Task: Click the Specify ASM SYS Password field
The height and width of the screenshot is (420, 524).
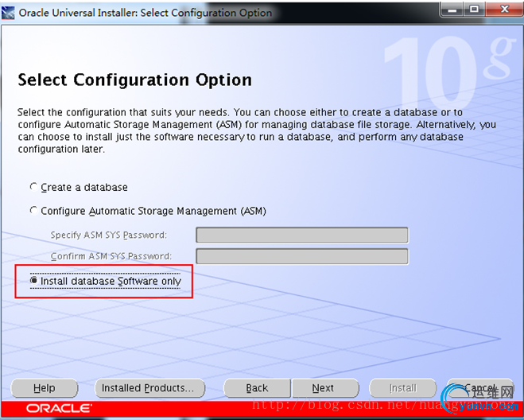Action: 302,235
